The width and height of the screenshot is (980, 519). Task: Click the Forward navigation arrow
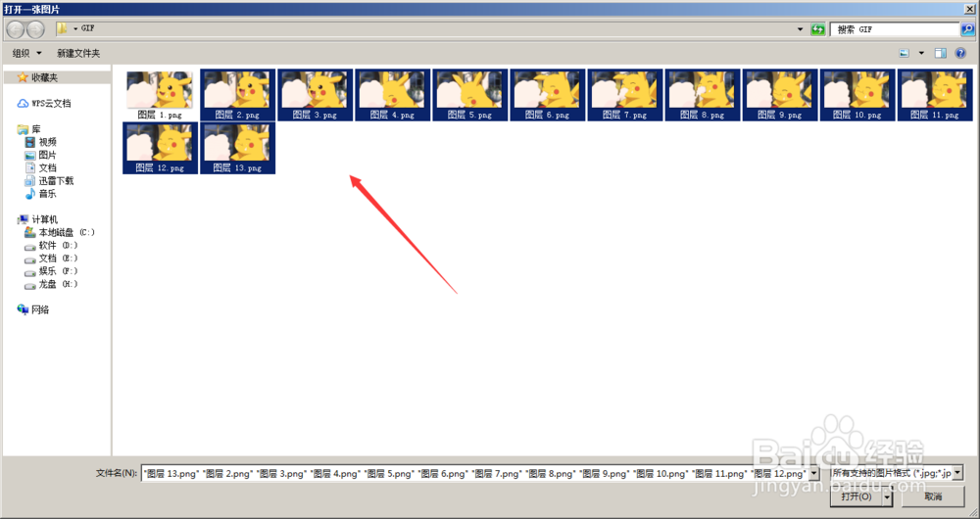point(35,29)
